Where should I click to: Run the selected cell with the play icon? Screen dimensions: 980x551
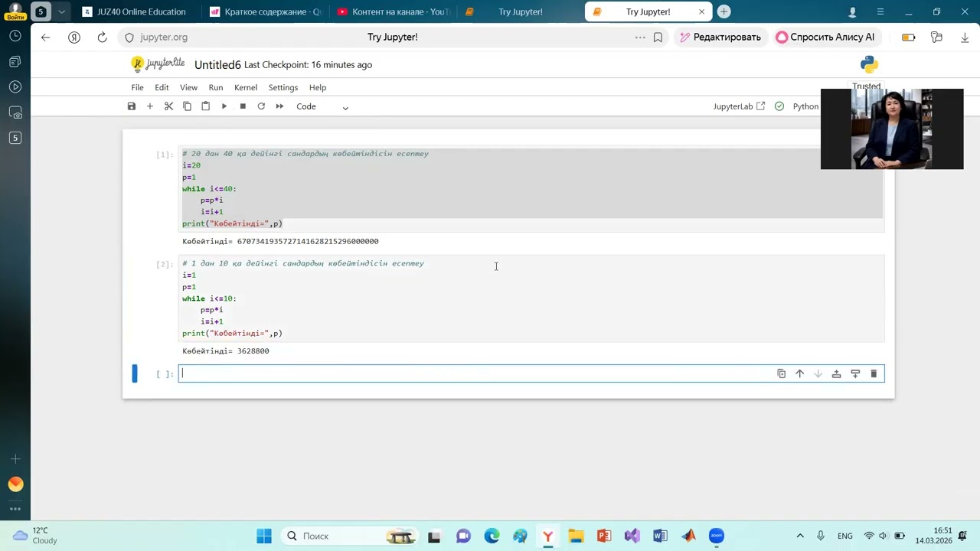[x=224, y=106]
